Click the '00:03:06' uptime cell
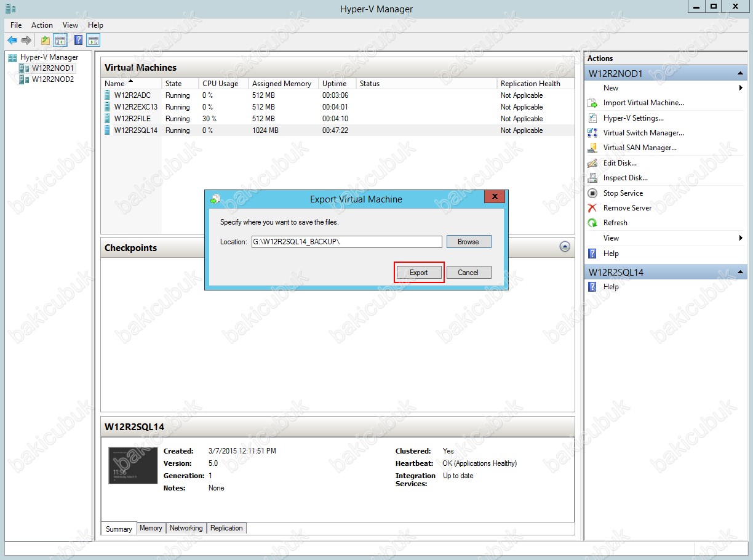 pyautogui.click(x=335, y=95)
